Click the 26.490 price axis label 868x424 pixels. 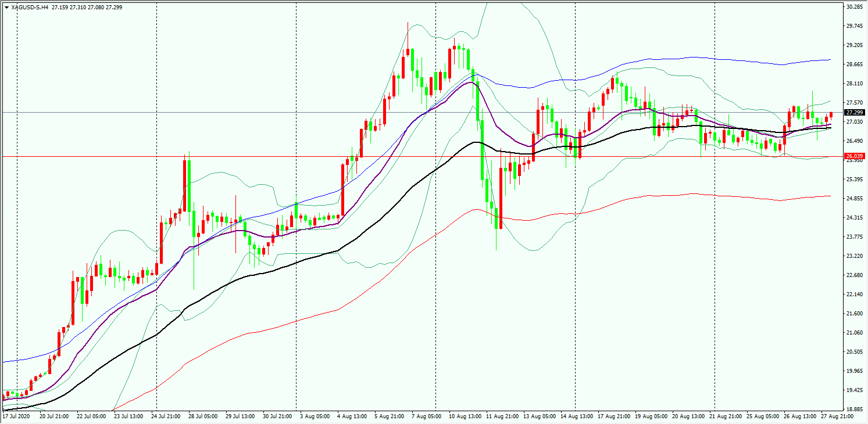tap(854, 141)
